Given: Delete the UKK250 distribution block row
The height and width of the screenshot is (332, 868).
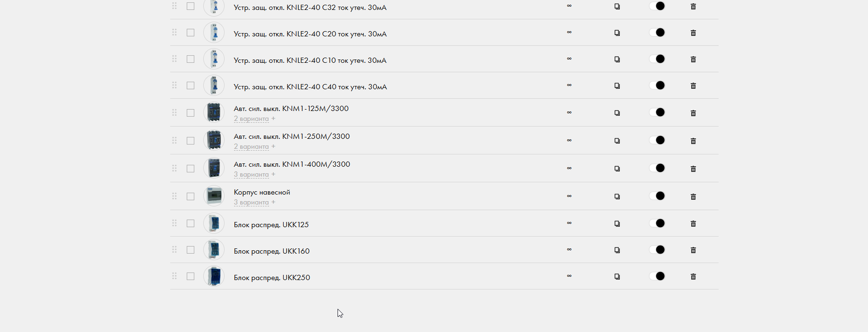Looking at the screenshot, I should 693,277.
